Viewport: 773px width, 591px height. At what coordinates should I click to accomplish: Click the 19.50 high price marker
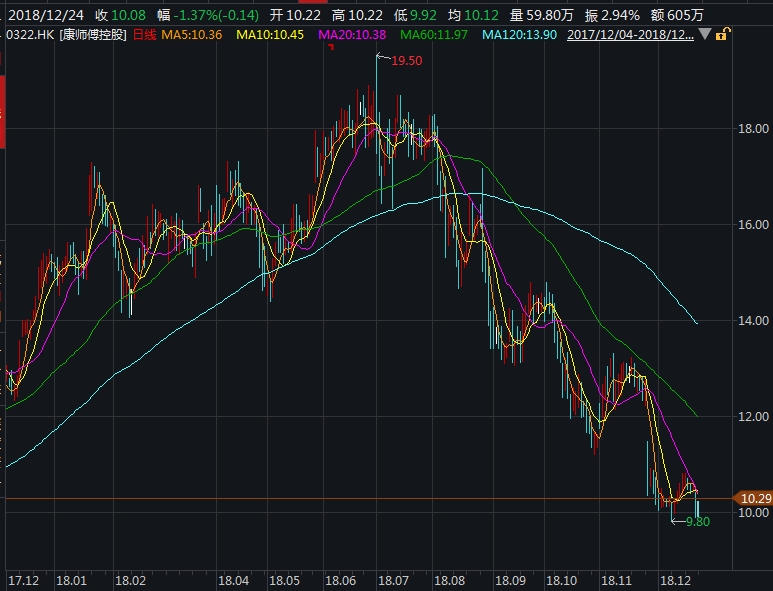(406, 61)
